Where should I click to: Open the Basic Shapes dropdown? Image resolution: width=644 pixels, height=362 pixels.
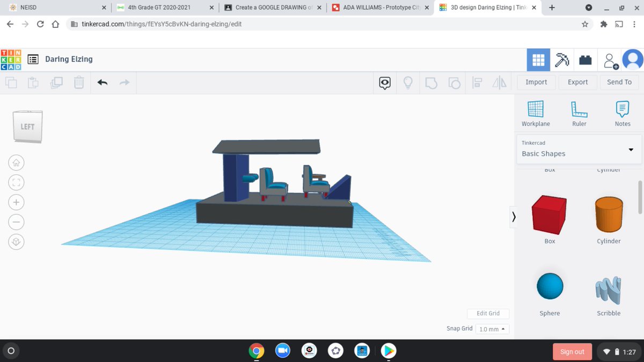579,149
